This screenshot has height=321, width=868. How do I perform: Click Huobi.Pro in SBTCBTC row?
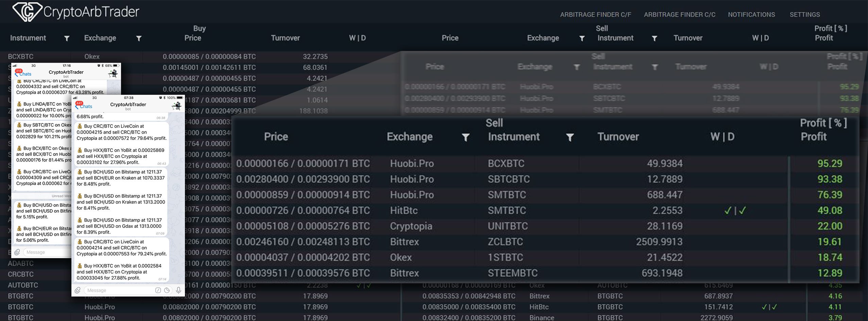pos(412,179)
